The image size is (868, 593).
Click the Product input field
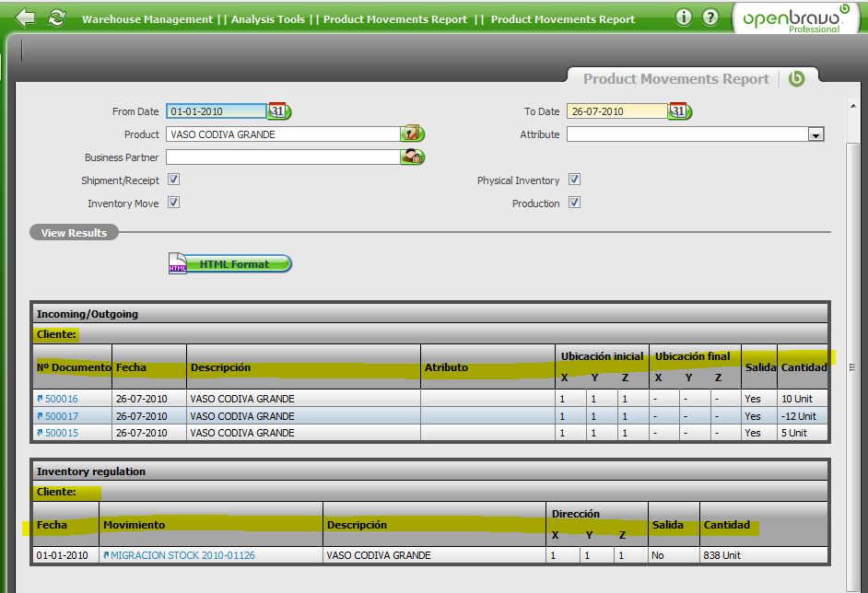pyautogui.click(x=282, y=134)
